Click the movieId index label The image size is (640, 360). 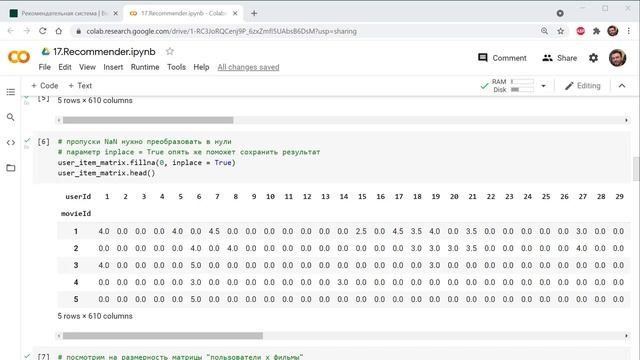(x=76, y=213)
